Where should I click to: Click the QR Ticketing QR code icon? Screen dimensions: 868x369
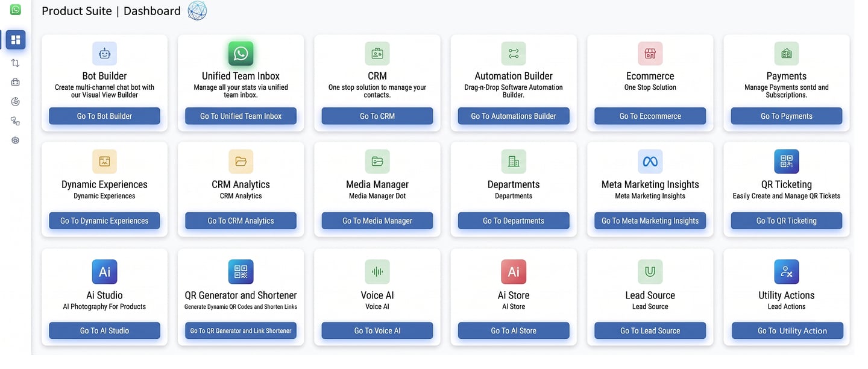[787, 162]
